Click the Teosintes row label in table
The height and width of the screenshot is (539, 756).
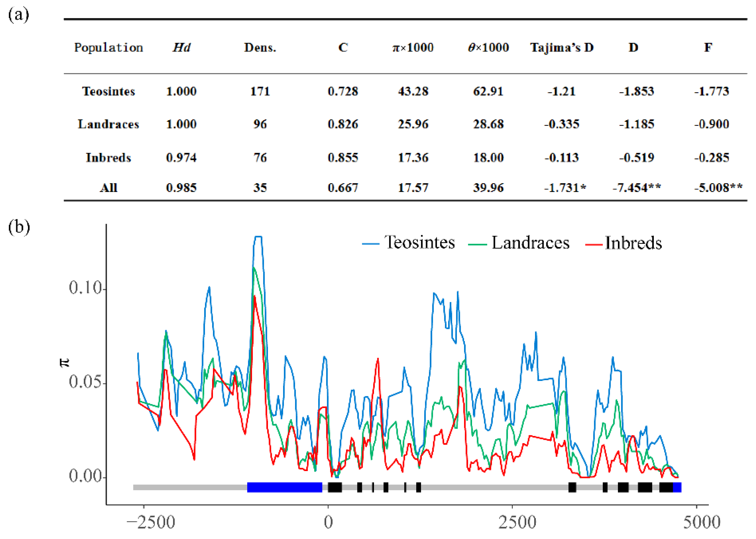pos(109,91)
